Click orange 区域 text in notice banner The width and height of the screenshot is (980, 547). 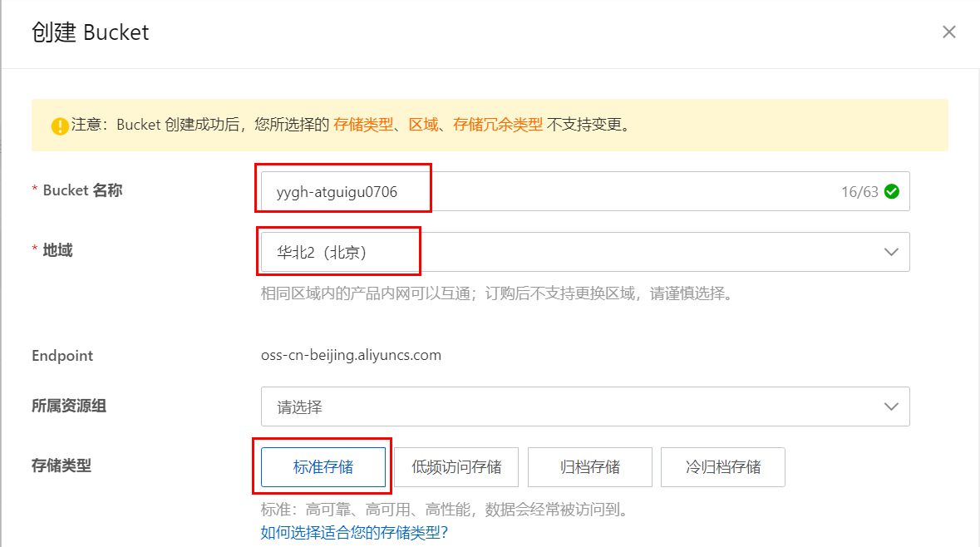tap(422, 125)
